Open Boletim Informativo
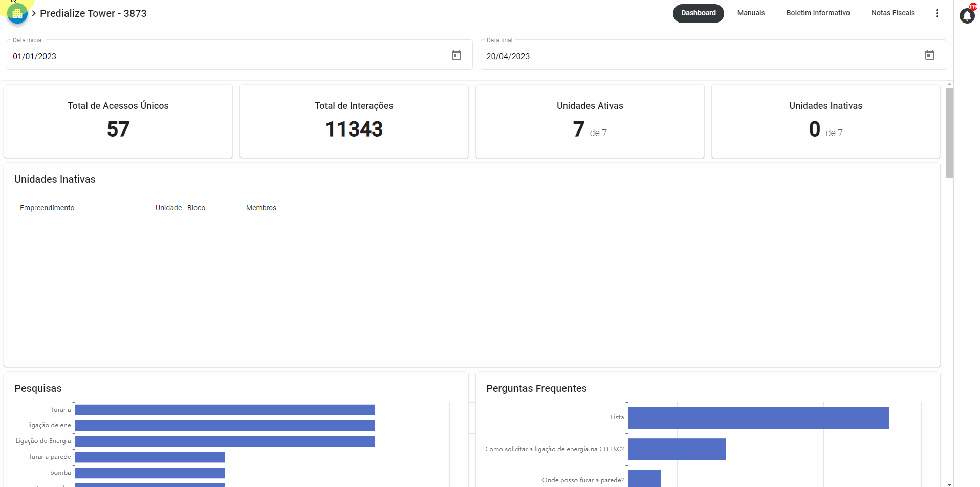 817,13
